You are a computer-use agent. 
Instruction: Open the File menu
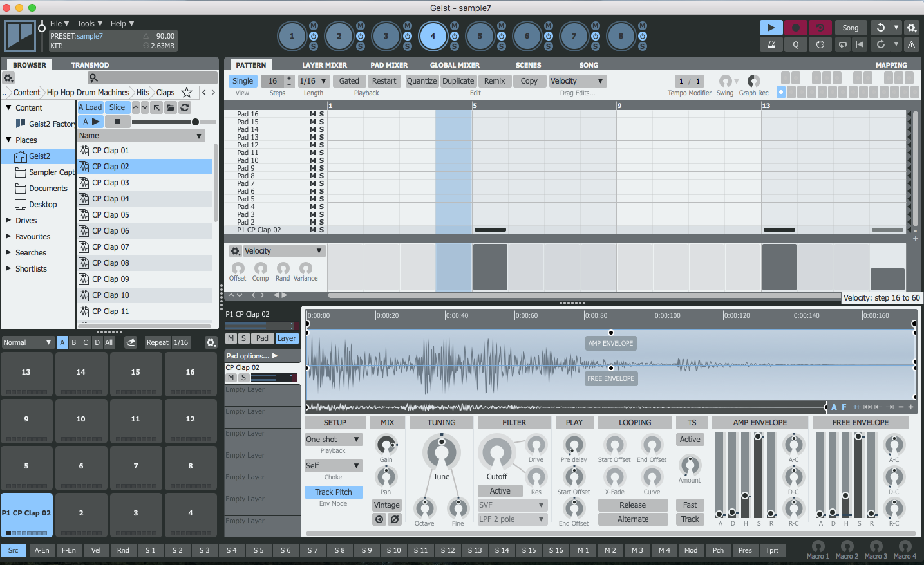(x=59, y=24)
